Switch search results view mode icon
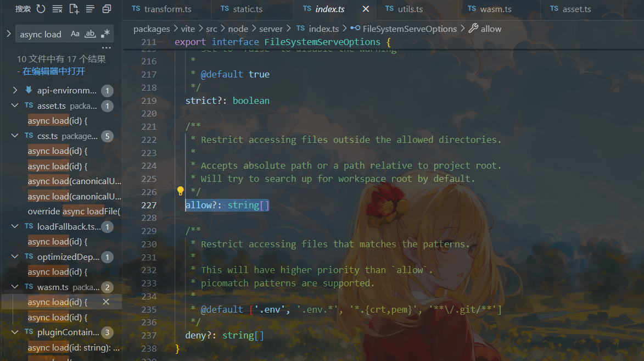 90,9
